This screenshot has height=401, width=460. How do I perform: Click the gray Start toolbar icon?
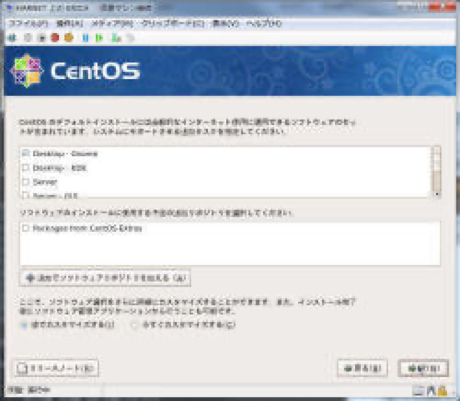click(x=28, y=38)
